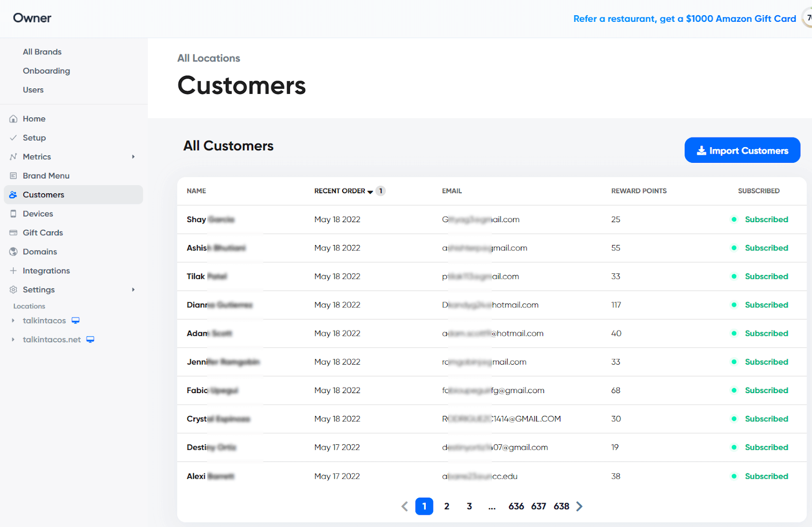Expand the talkintacos location tree item
This screenshot has width=812, height=527.
(13, 321)
